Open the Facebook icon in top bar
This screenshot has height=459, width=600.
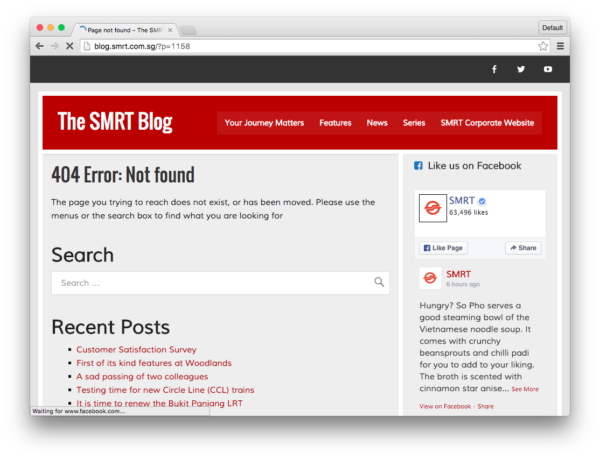click(494, 69)
